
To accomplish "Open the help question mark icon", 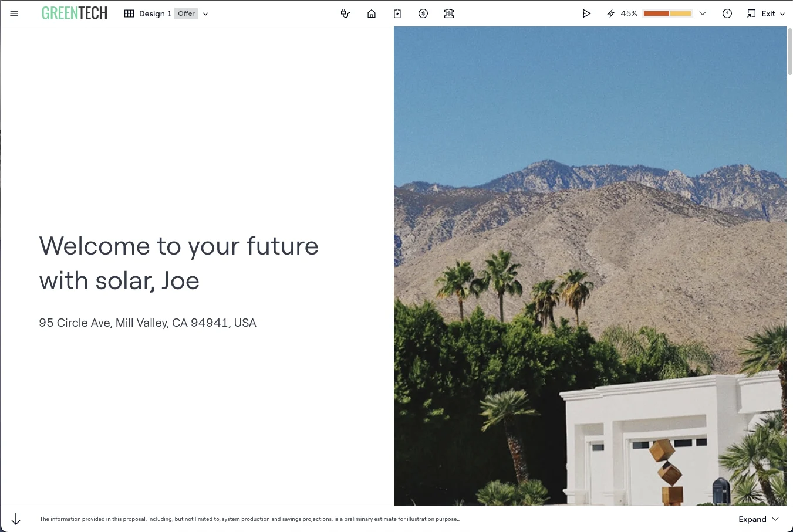I will click(x=727, y=13).
